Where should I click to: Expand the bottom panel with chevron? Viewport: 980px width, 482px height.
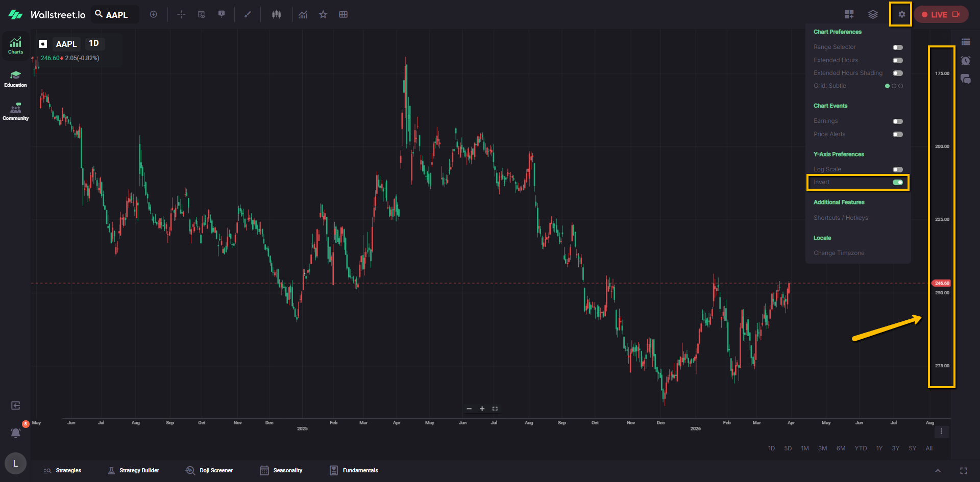pyautogui.click(x=938, y=471)
